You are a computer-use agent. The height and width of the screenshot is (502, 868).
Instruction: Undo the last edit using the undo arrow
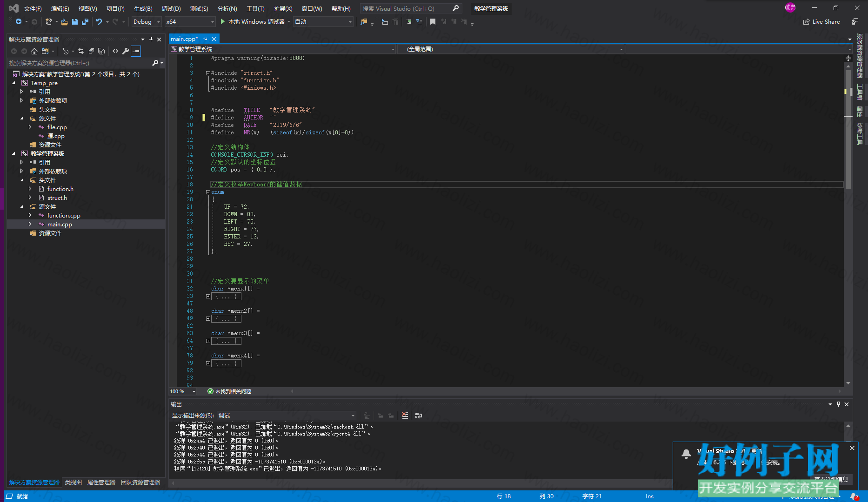pos(99,21)
